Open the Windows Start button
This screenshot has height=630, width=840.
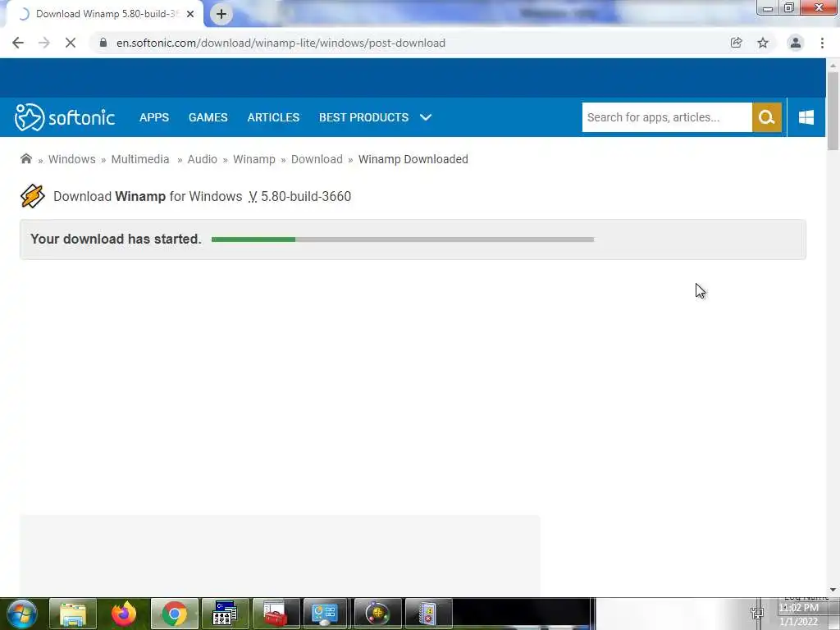point(22,614)
